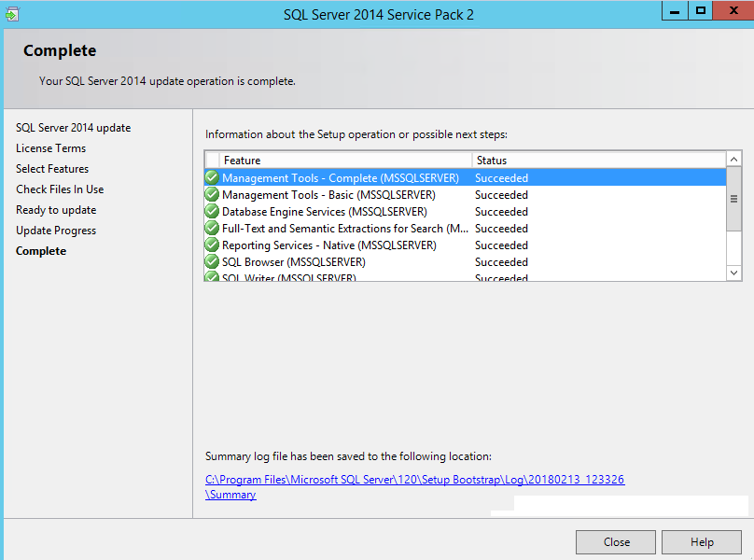Click the Ready to update step
The width and height of the screenshot is (754, 560).
pos(56,210)
